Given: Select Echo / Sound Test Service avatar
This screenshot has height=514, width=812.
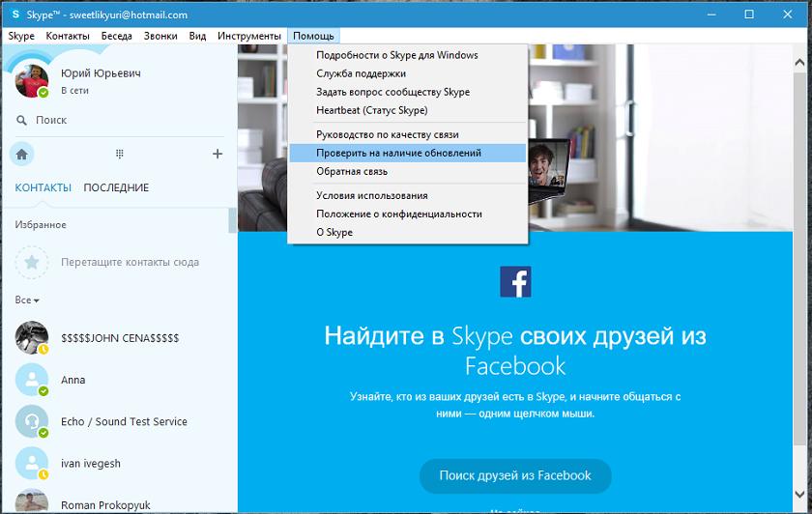Looking at the screenshot, I should (32, 421).
